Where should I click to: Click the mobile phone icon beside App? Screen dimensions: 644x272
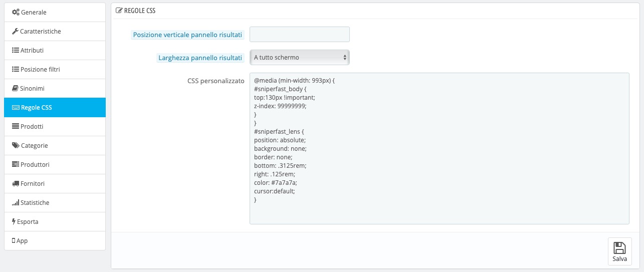[x=14, y=241]
